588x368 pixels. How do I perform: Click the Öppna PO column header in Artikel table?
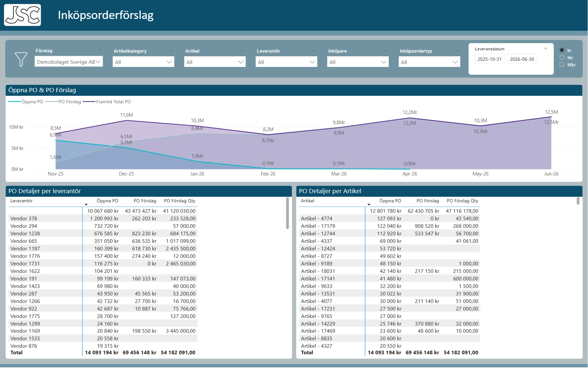coord(390,201)
